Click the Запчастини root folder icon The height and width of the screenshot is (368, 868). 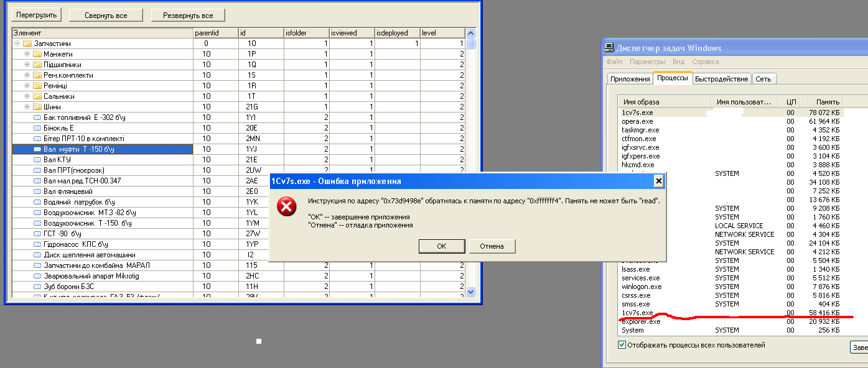coord(27,44)
